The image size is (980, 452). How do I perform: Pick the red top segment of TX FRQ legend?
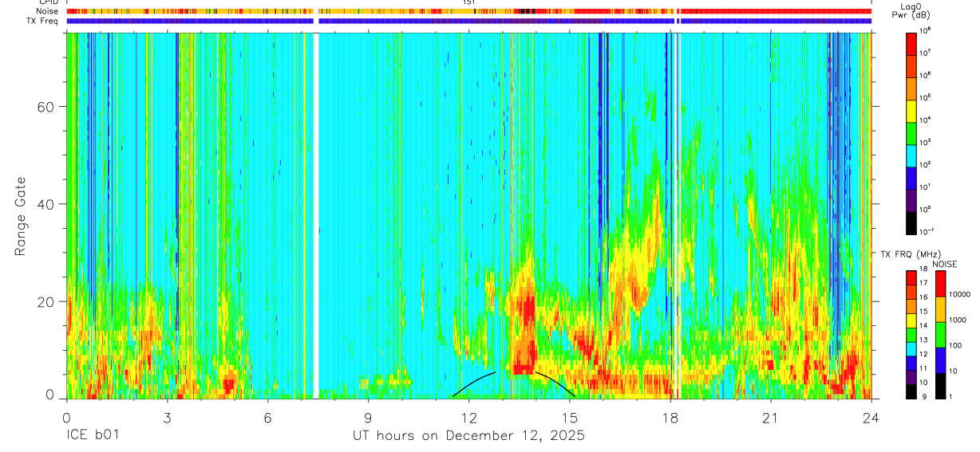911,276
